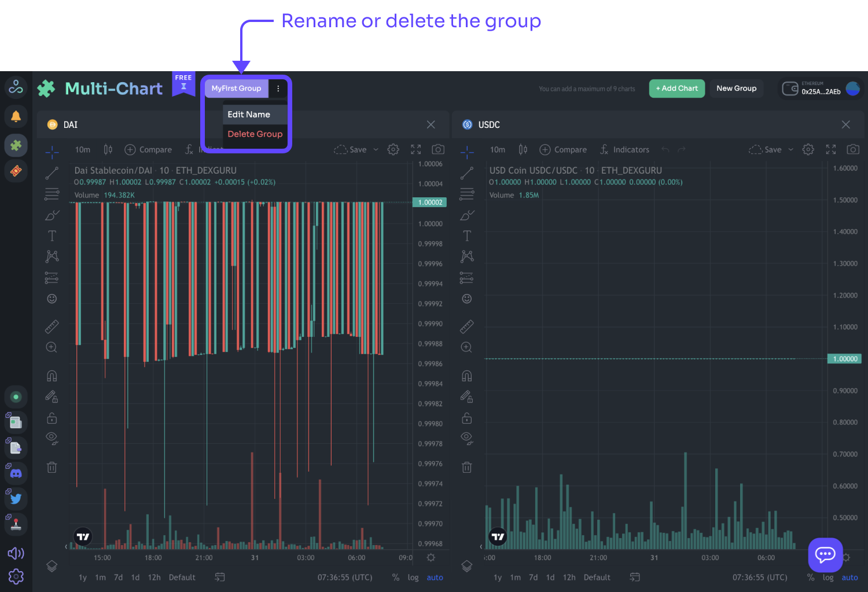Open the bell notifications icon in sidebar
This screenshot has height=592, width=868.
point(16,116)
